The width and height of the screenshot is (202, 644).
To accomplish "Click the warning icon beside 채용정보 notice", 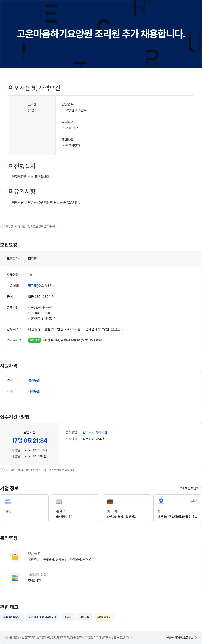I will point(3,226).
